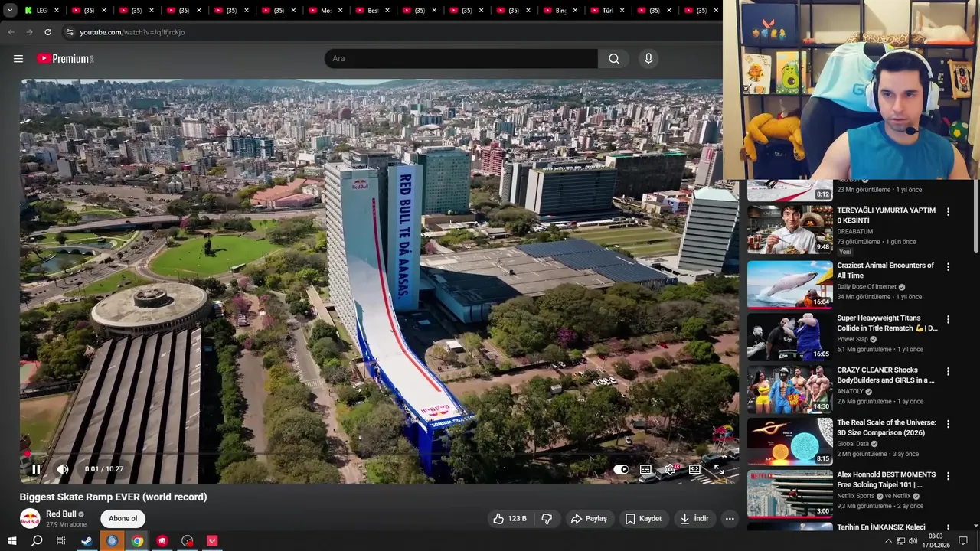Image resolution: width=980 pixels, height=551 pixels.
Task: Open 'Craziest Animal Encounters of All Time' title
Action: 885,270
